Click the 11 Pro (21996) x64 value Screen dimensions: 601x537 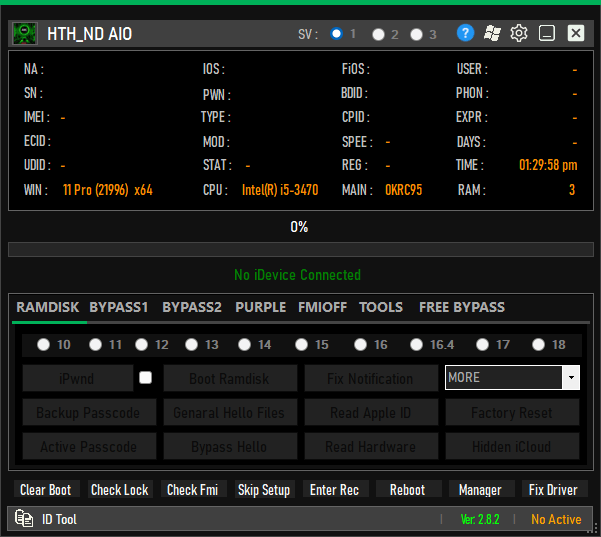pyautogui.click(x=108, y=190)
